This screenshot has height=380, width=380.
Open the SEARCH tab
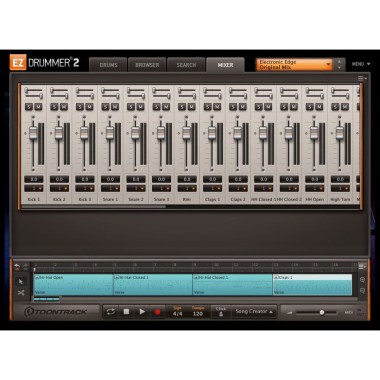186,65
